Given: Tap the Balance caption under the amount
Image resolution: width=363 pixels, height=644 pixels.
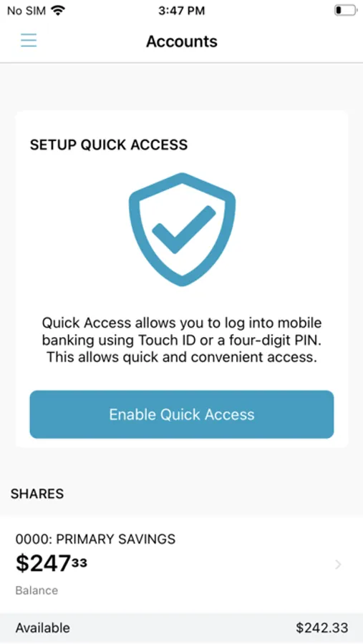Looking at the screenshot, I should point(37,590).
